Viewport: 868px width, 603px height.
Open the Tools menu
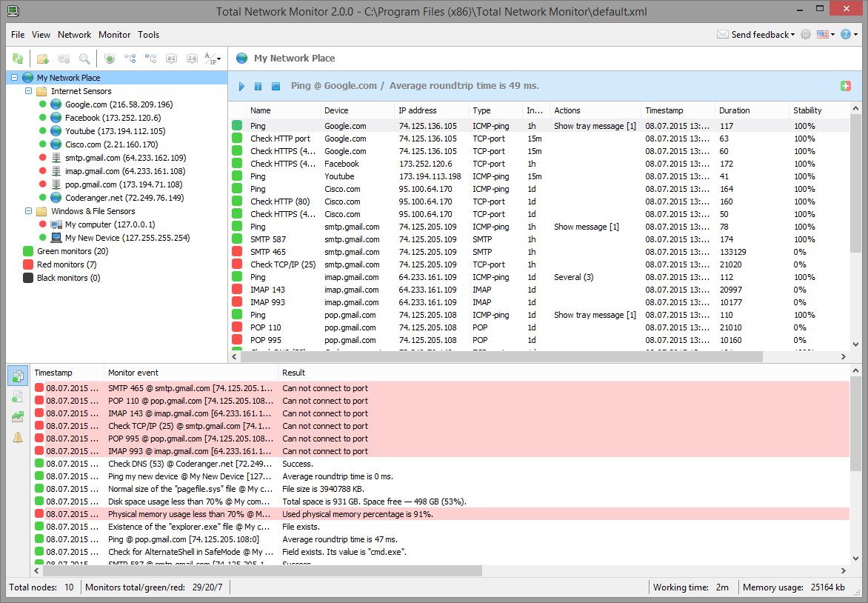148,34
